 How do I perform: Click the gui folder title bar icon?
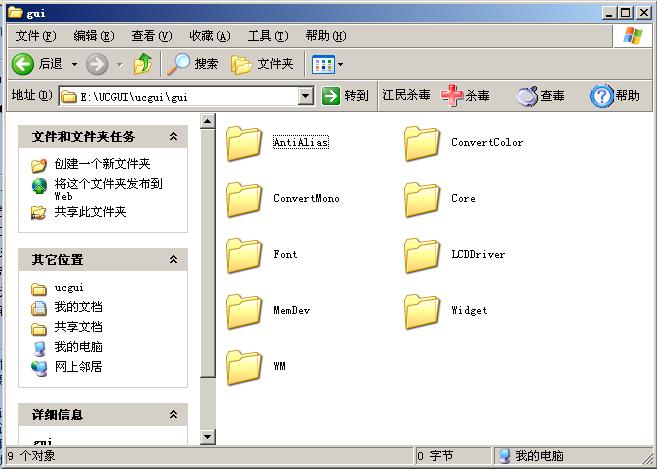15,13
